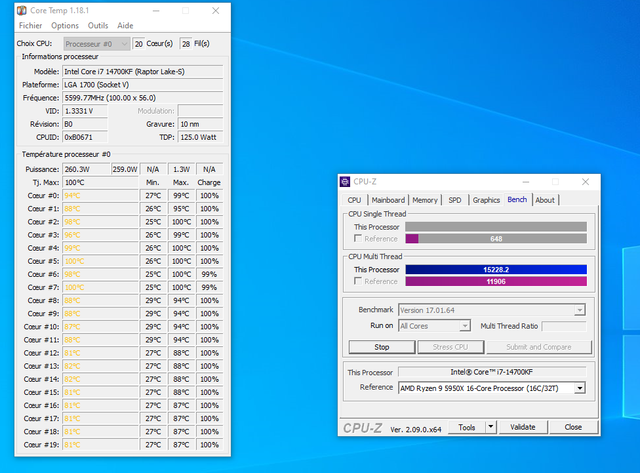Open the Outils menu in Core Temp
Screen dimensions: 640x473
[x=98, y=25]
